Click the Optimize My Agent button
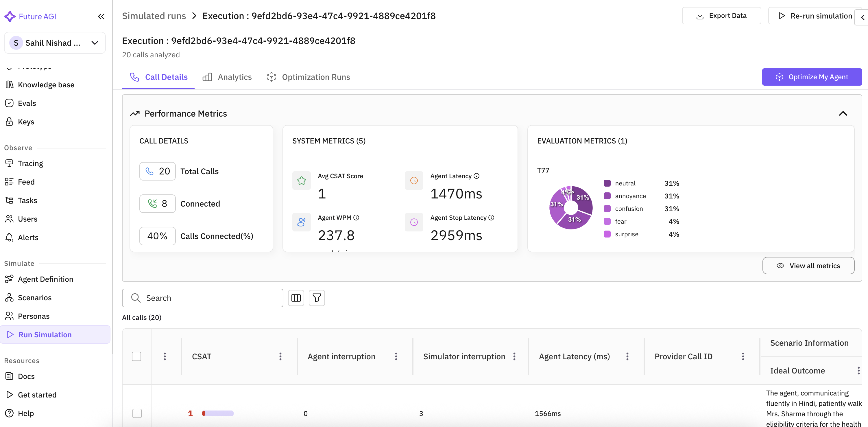868x427 pixels. tap(812, 77)
